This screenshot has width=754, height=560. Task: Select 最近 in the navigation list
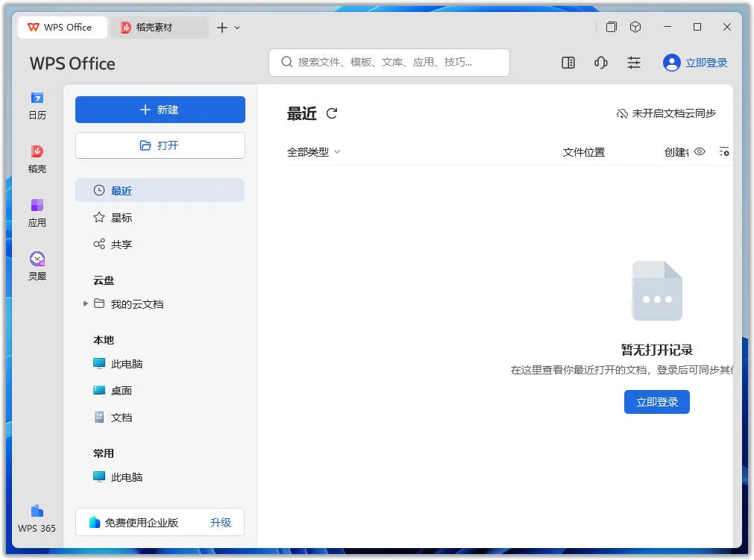(160, 190)
